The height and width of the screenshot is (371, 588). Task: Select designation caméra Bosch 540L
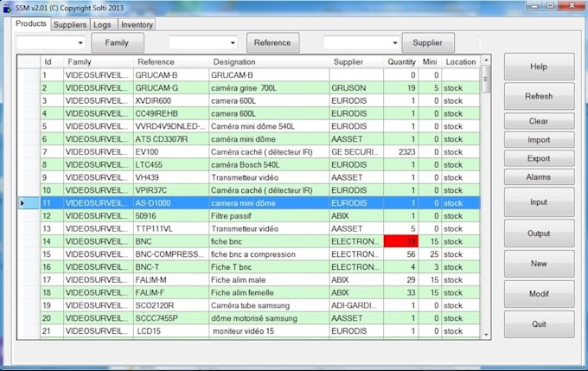[269, 164]
